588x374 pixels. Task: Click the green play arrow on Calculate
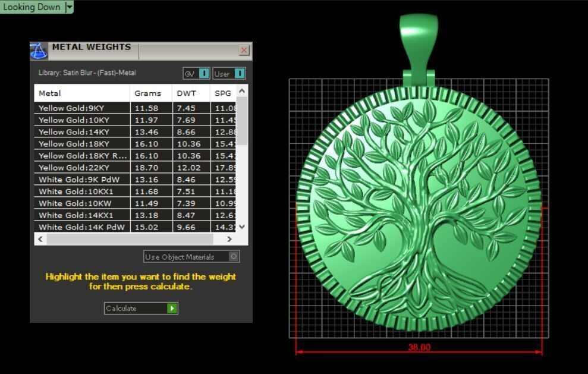point(172,309)
